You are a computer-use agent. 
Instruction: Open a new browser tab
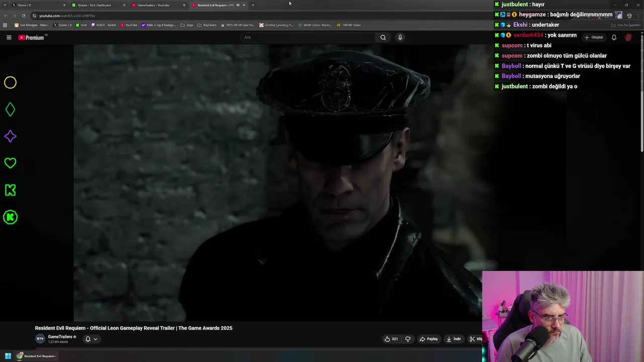(x=253, y=5)
